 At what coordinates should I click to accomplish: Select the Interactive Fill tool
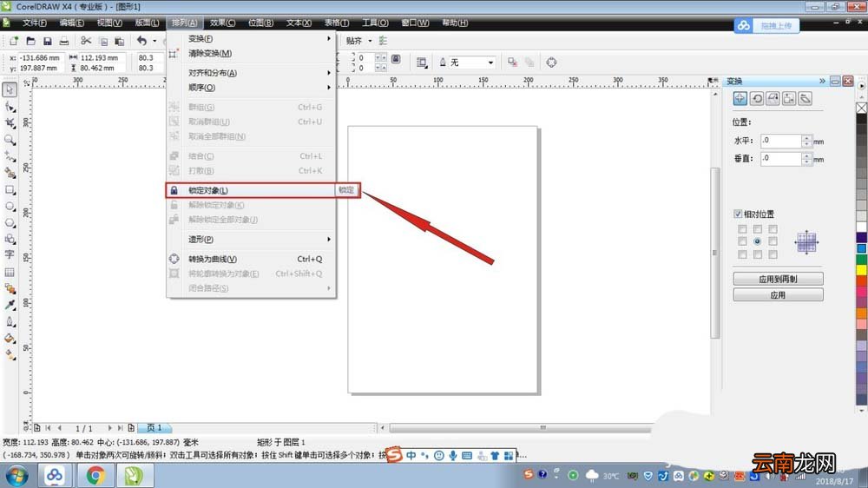click(x=10, y=355)
